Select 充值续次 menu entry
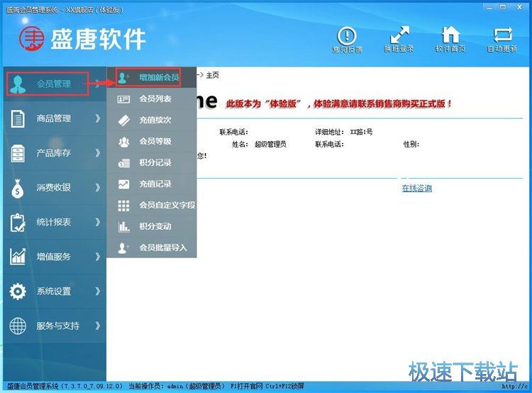The height and width of the screenshot is (393, 532). (152, 120)
